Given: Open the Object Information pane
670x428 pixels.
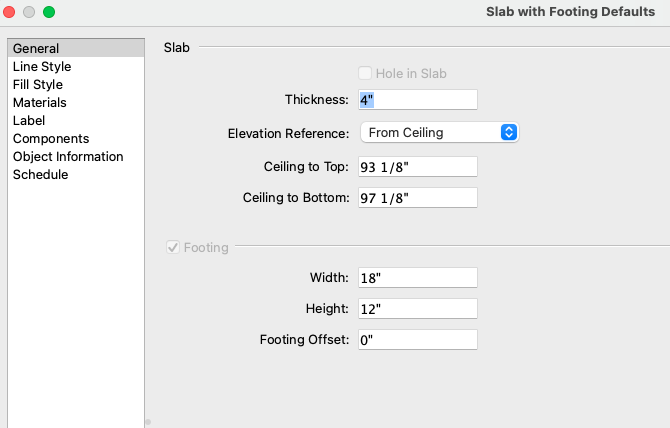Looking at the screenshot, I should (x=68, y=156).
